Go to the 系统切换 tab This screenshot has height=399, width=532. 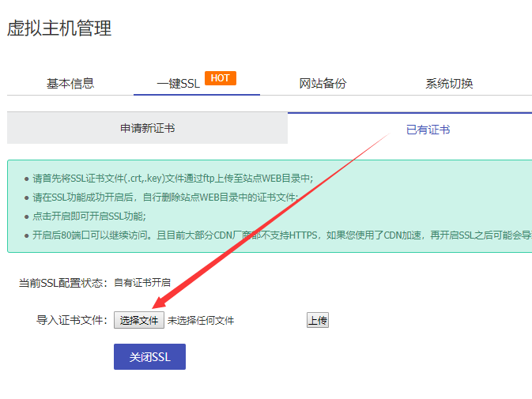tap(449, 84)
